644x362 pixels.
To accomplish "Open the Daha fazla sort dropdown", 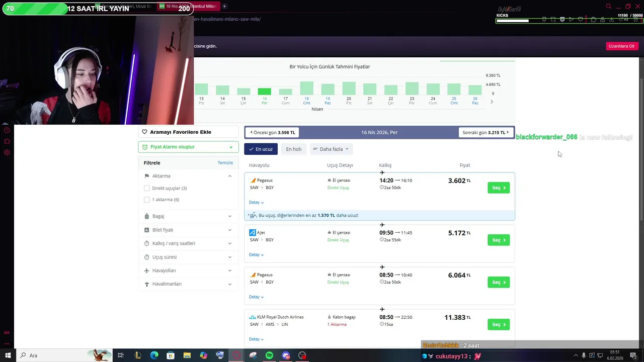I will (331, 149).
